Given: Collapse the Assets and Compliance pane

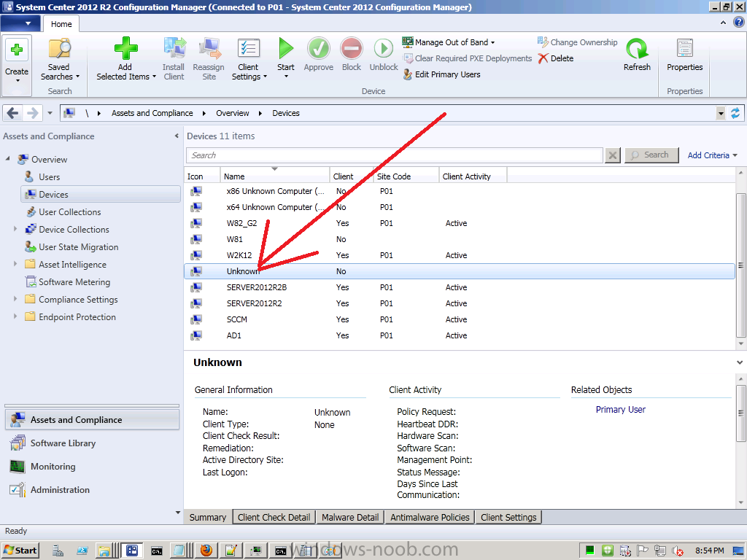Looking at the screenshot, I should point(177,136).
